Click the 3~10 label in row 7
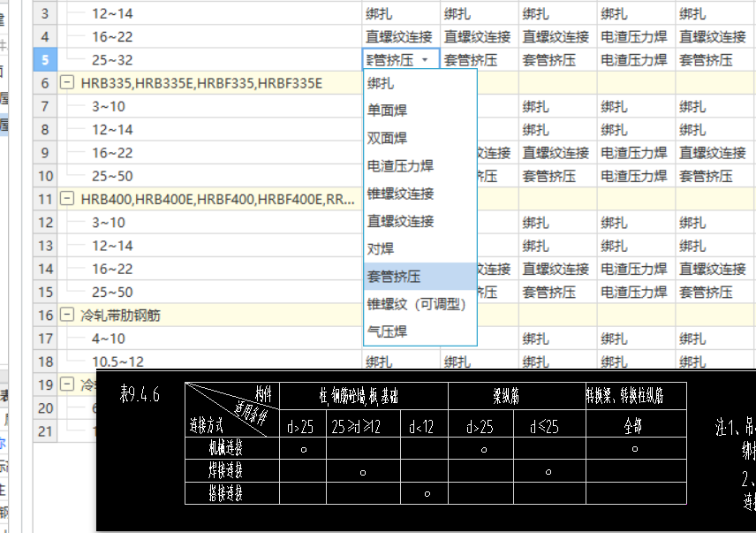756x533 pixels. 109,106
